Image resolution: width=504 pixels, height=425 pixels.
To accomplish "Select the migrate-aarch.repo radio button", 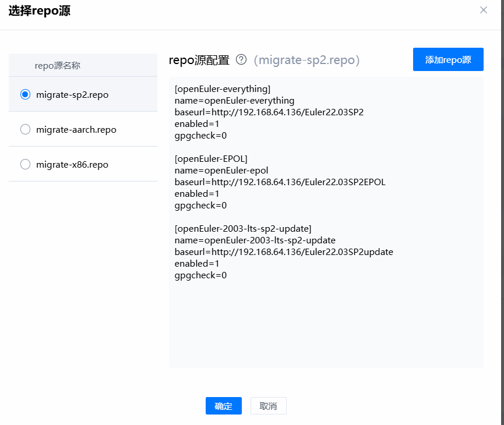I will pyautogui.click(x=26, y=129).
